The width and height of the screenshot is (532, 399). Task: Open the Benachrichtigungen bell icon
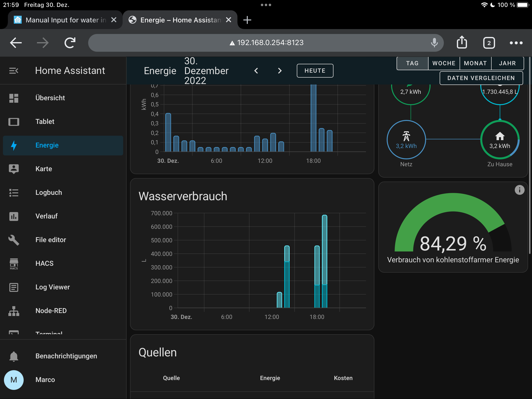click(x=14, y=356)
